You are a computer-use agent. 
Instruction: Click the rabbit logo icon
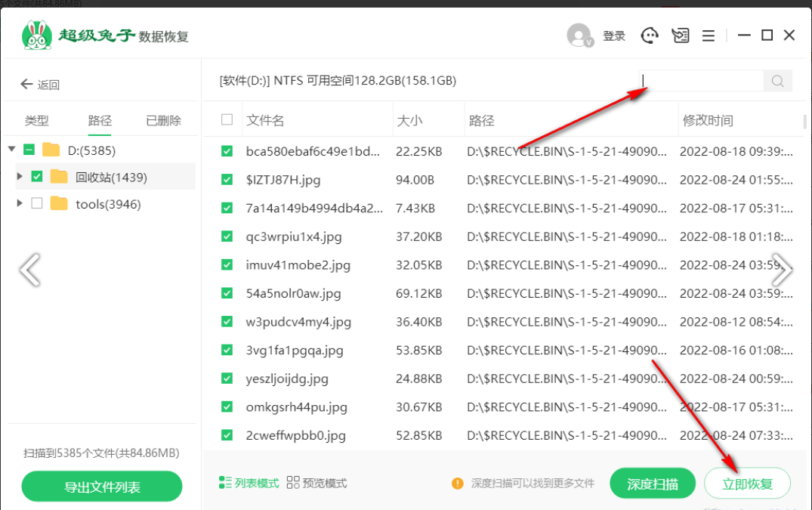(37, 36)
